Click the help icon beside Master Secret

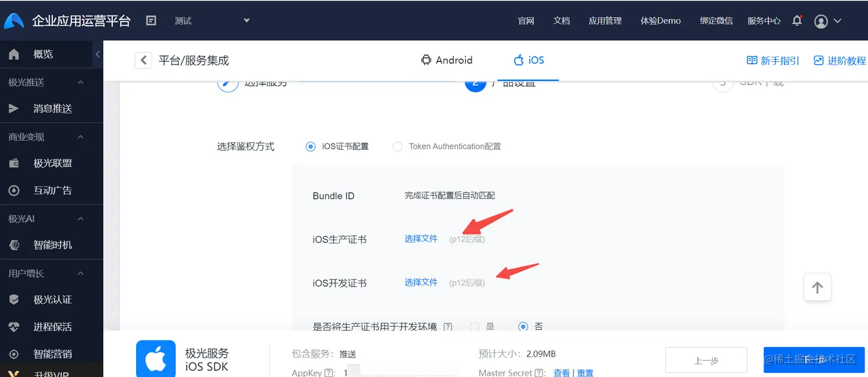click(540, 373)
